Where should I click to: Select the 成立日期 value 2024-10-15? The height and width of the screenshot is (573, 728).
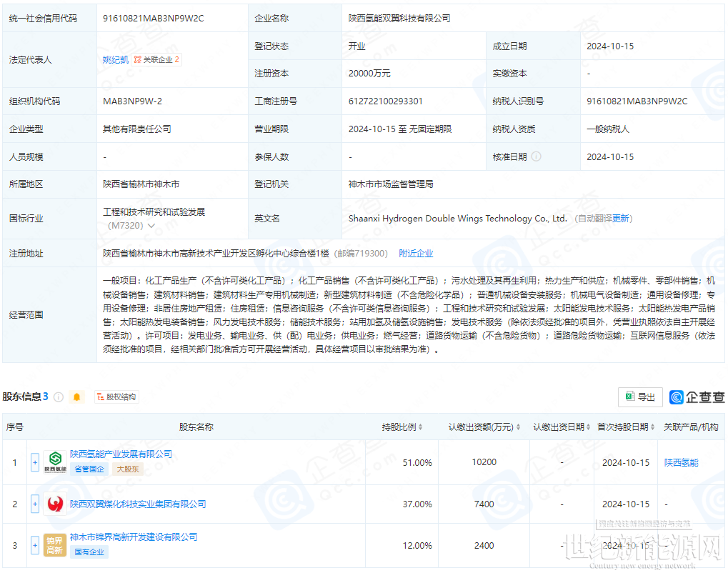pos(610,46)
